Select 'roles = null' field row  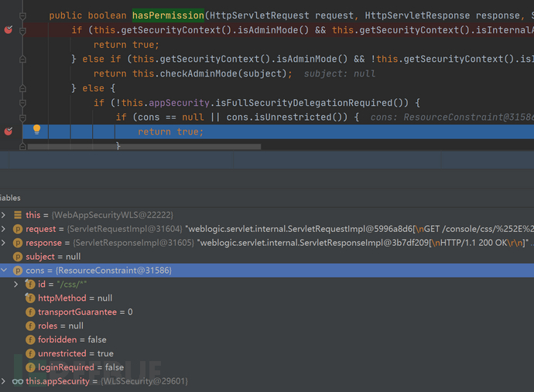[x=267, y=326]
